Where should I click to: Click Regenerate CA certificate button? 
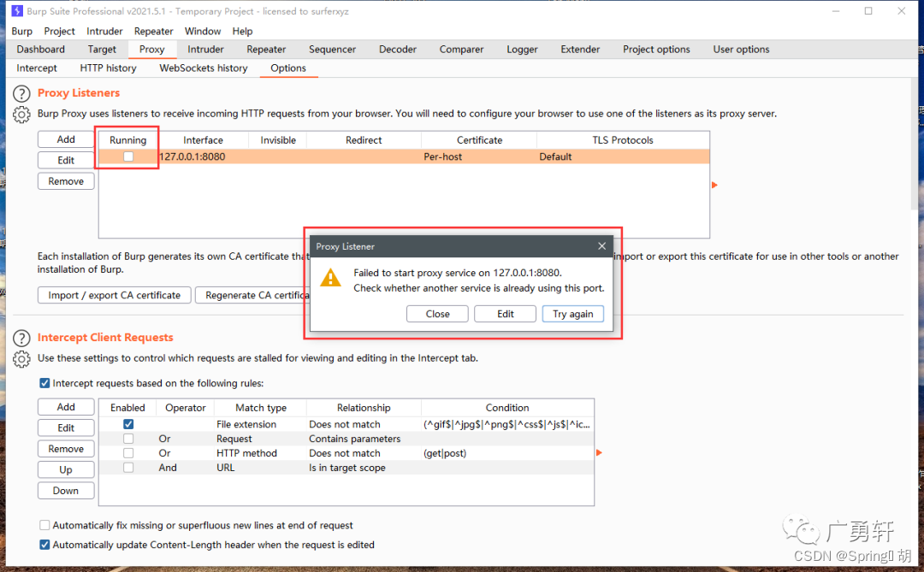253,295
